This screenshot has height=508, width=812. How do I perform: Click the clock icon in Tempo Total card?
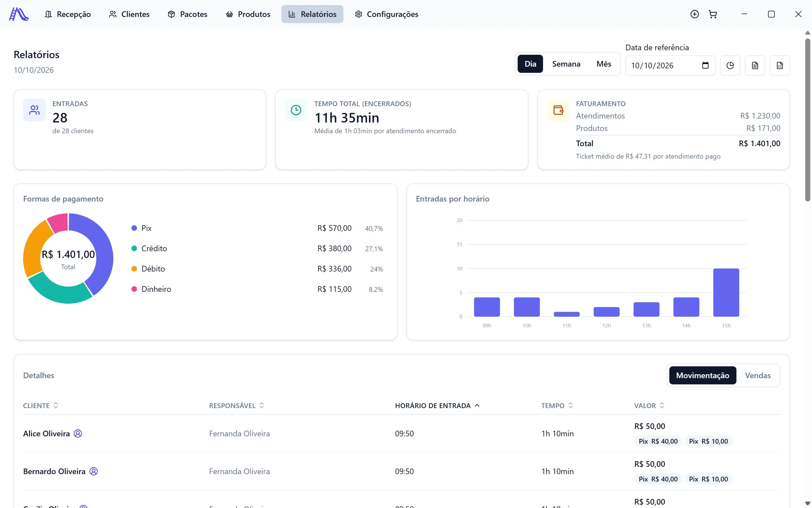tap(296, 110)
